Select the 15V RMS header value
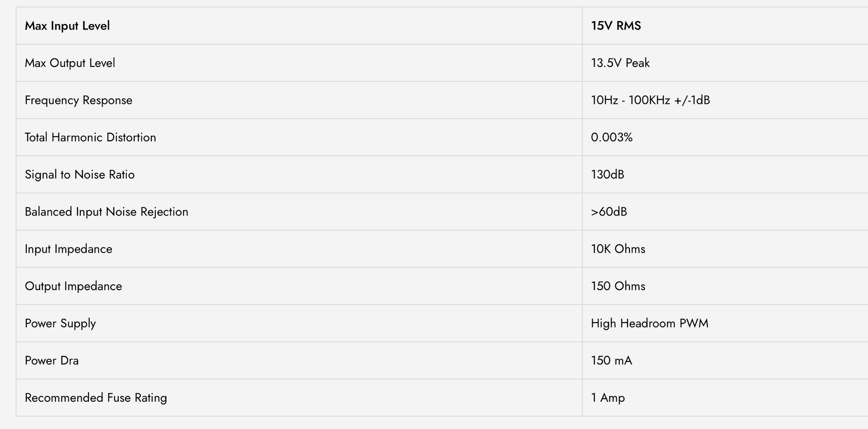Viewport: 868px width, 429px height. tap(616, 26)
